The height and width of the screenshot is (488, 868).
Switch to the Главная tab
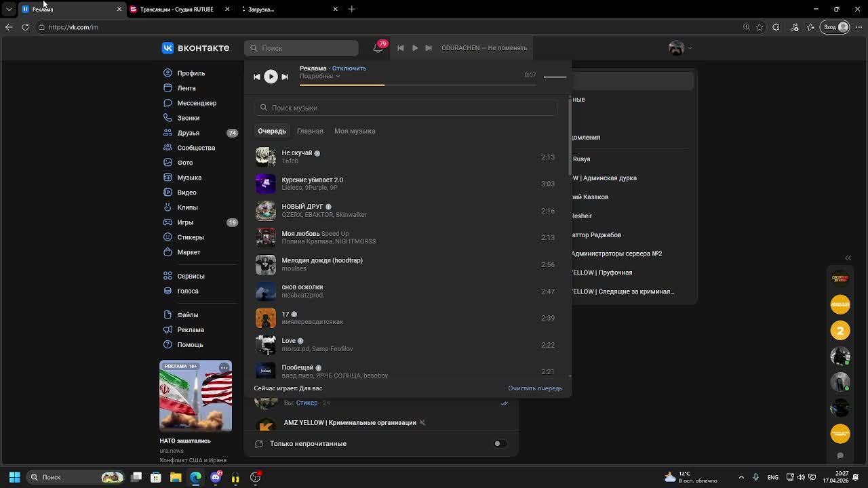tap(310, 131)
